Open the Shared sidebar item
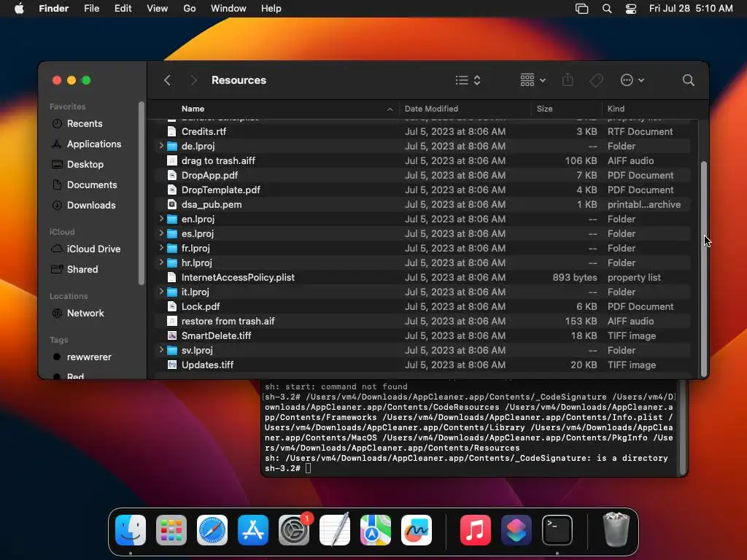Image resolution: width=747 pixels, height=560 pixels. point(82,270)
